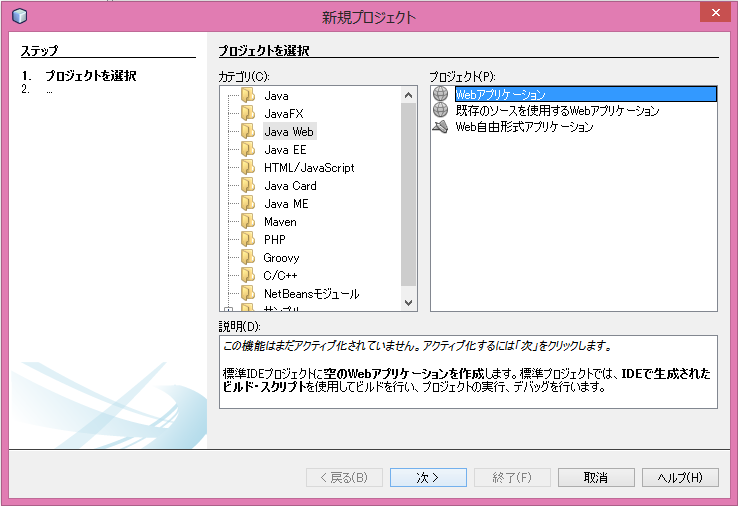Select the NetBeansモジュール category
The image size is (738, 506).
point(312,293)
